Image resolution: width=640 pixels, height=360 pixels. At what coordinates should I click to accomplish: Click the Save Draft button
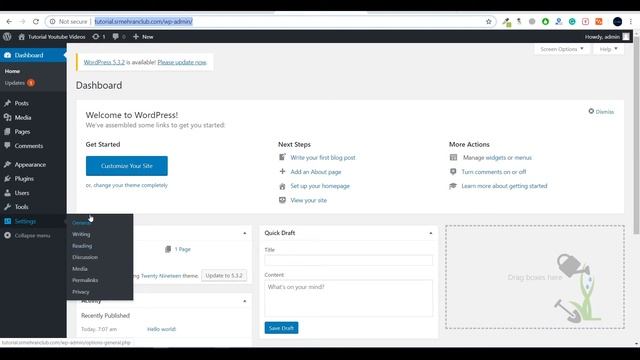click(x=281, y=328)
